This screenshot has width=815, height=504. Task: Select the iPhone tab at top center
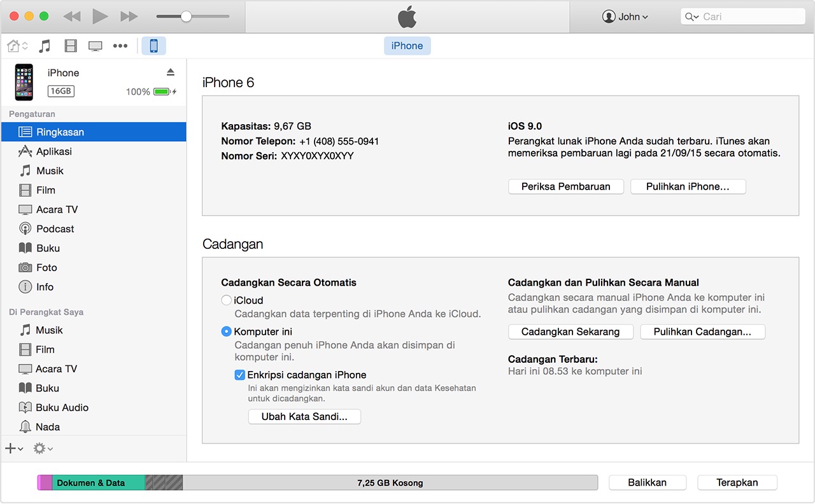[x=407, y=46]
